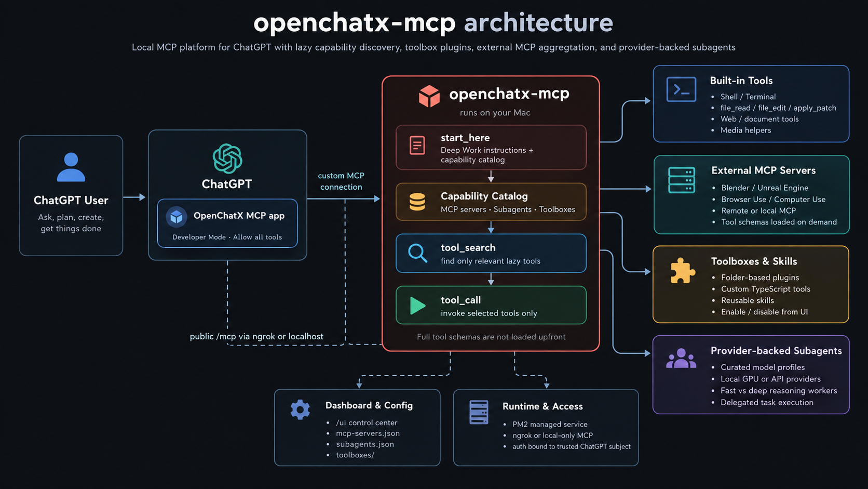
Task: Click the tool_search magnifier icon
Action: coord(417,253)
